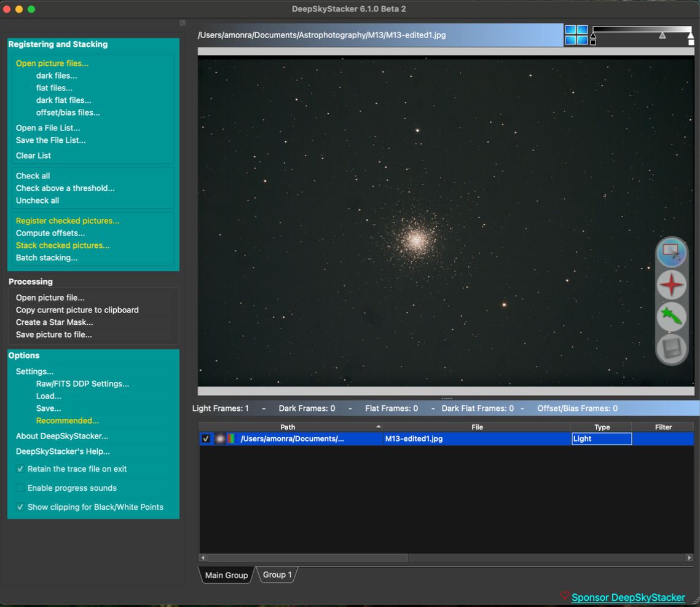Click Load settings option
This screenshot has height=607, width=700.
(x=49, y=396)
